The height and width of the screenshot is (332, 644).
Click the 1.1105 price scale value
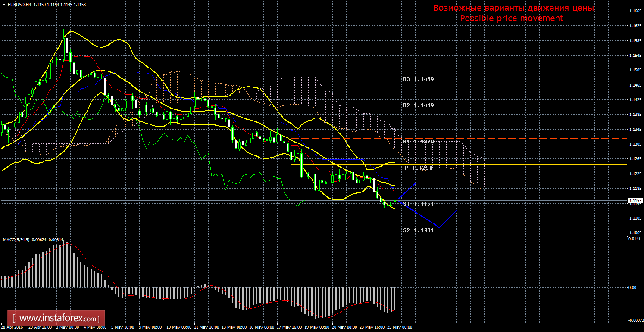[x=635, y=218]
